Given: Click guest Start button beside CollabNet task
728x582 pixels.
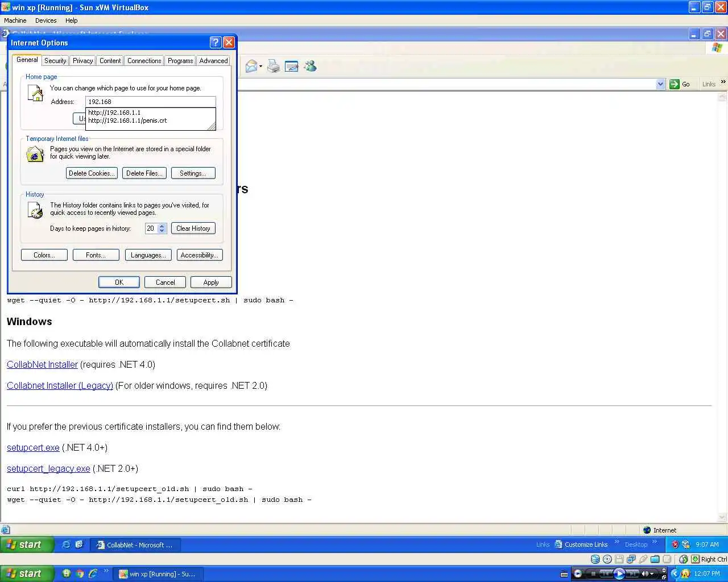Looking at the screenshot, I should click(x=27, y=544).
